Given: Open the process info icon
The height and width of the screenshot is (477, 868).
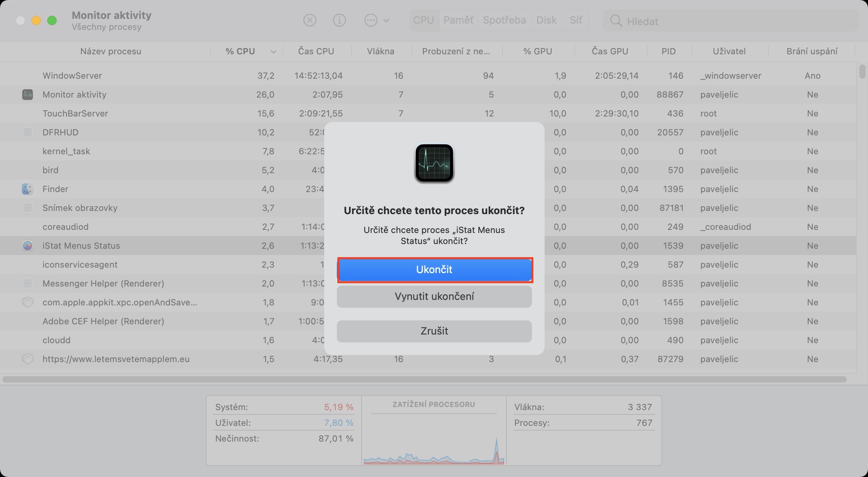Looking at the screenshot, I should tap(339, 20).
